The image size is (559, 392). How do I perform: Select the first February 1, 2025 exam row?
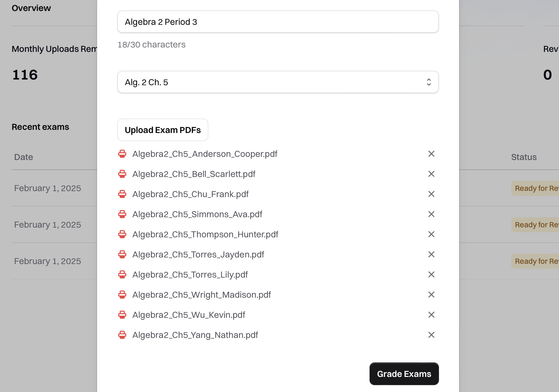coord(47,188)
